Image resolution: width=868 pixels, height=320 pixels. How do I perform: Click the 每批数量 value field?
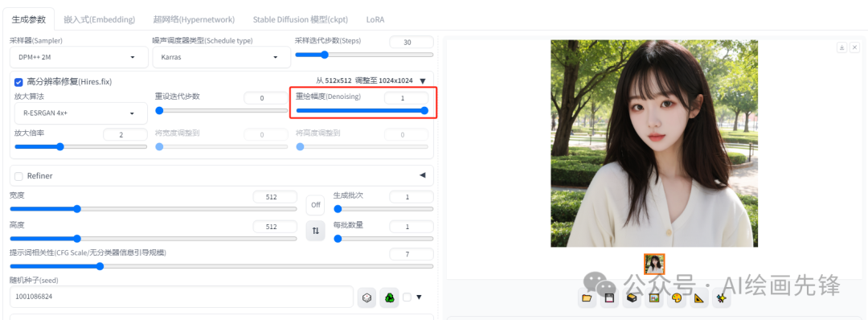coord(411,227)
